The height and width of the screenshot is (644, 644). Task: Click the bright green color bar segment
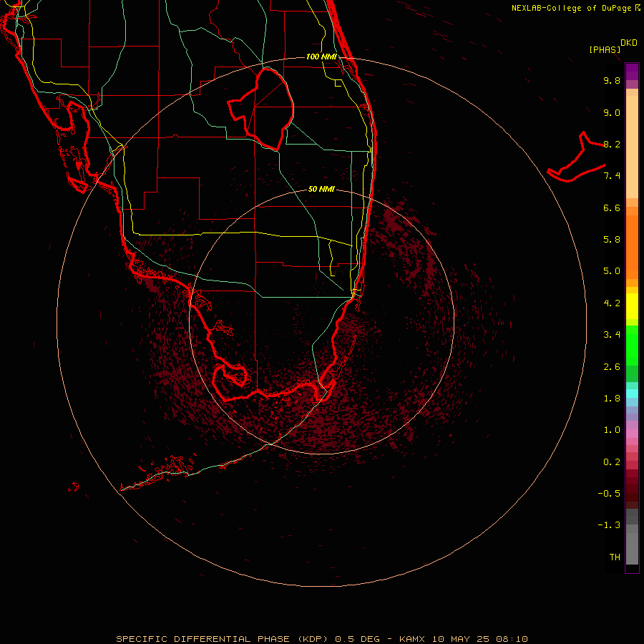click(x=632, y=345)
